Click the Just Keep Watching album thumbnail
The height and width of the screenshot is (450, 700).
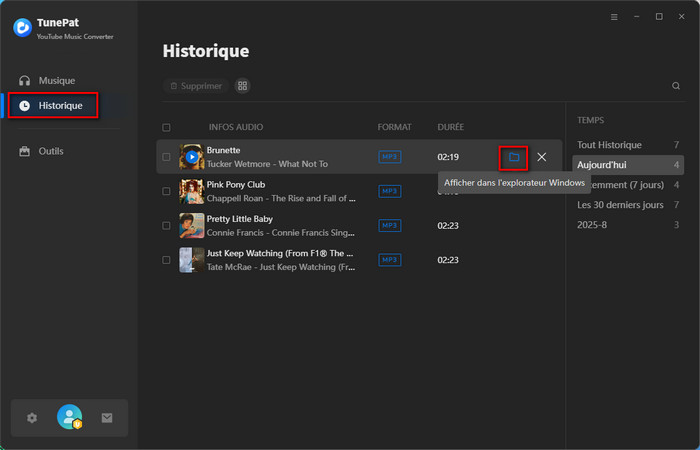(192, 260)
